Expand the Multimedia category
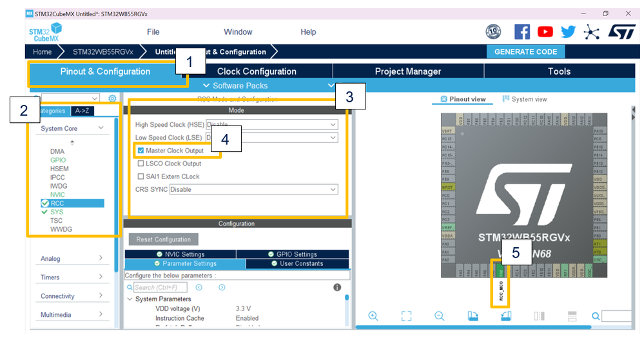Screen dimensions: 644x338 pyautogui.click(x=101, y=315)
